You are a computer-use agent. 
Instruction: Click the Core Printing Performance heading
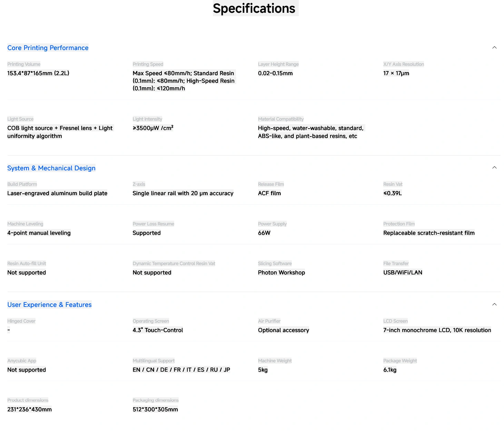pyautogui.click(x=48, y=48)
